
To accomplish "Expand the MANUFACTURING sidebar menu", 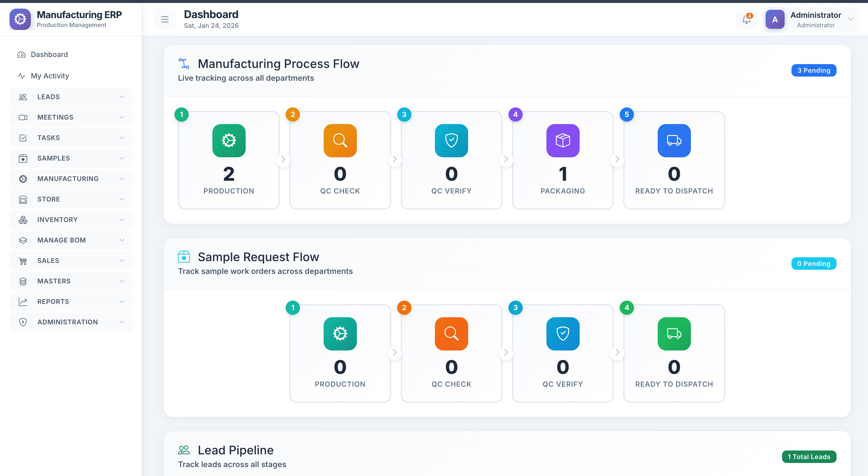I will (x=71, y=179).
